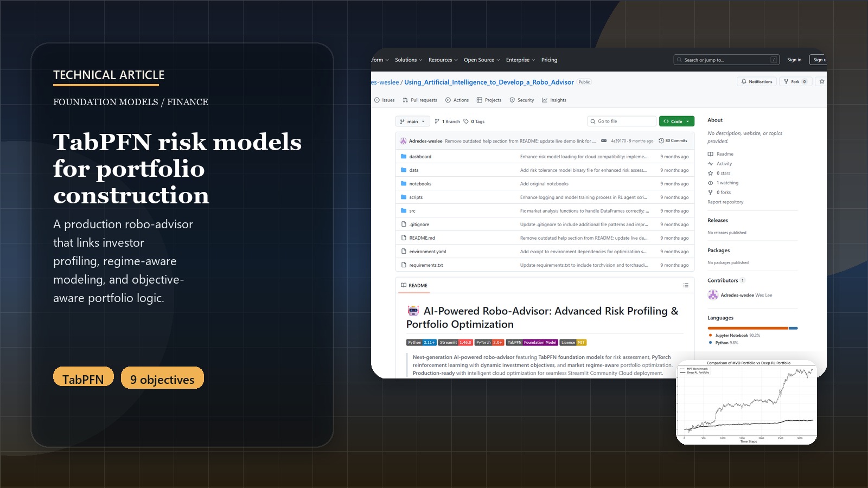
Task: Open the Pull requests tab
Action: [420, 100]
